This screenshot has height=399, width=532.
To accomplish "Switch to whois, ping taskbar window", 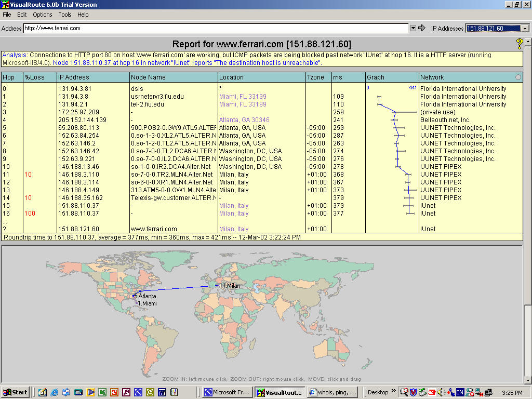I will point(333,392).
